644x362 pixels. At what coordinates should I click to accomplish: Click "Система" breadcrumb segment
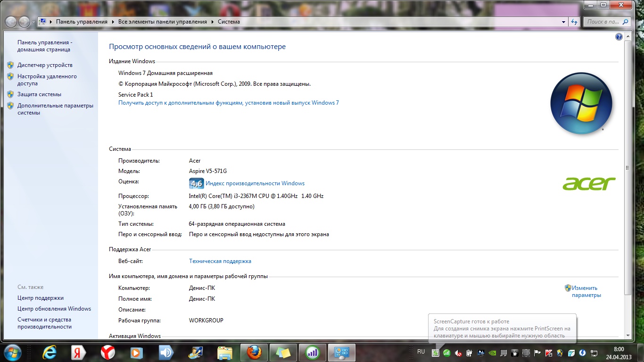coord(229,22)
